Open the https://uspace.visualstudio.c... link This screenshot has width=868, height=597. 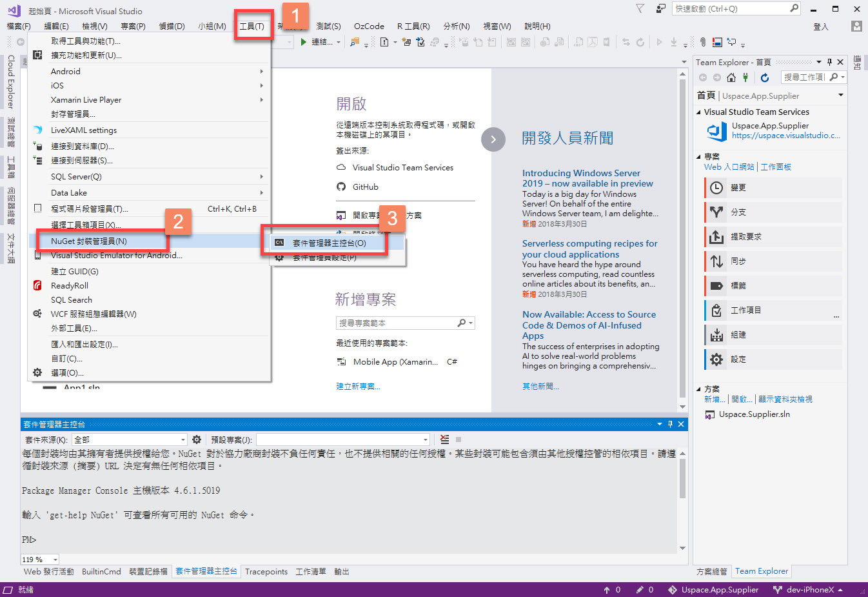coord(786,136)
